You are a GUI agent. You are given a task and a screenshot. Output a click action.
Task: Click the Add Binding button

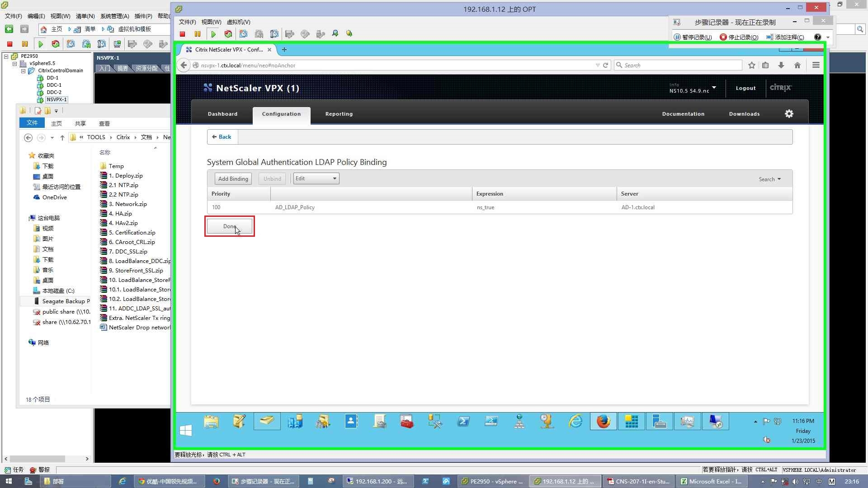click(233, 179)
